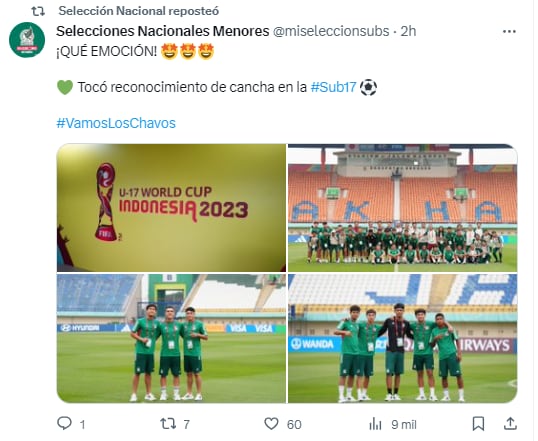The height and width of the screenshot is (441, 538).
Task: View post analytics bar chart icon
Action: tap(375, 424)
